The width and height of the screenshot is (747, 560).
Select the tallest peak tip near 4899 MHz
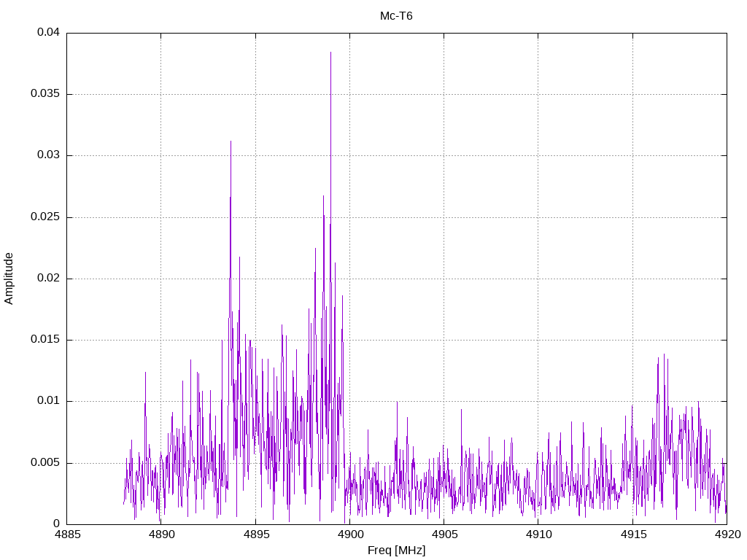click(x=330, y=53)
